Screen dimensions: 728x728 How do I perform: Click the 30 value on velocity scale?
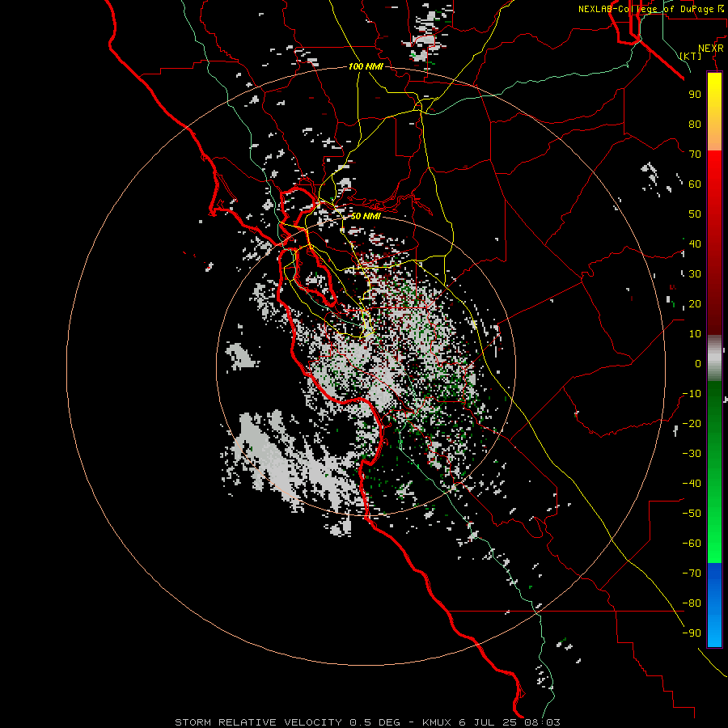(695, 274)
